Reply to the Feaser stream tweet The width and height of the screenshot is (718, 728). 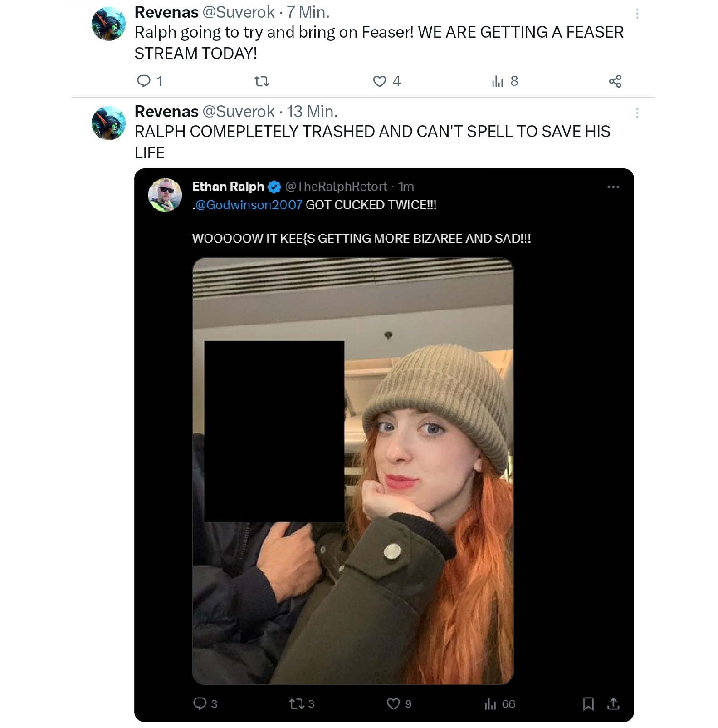tap(143, 81)
